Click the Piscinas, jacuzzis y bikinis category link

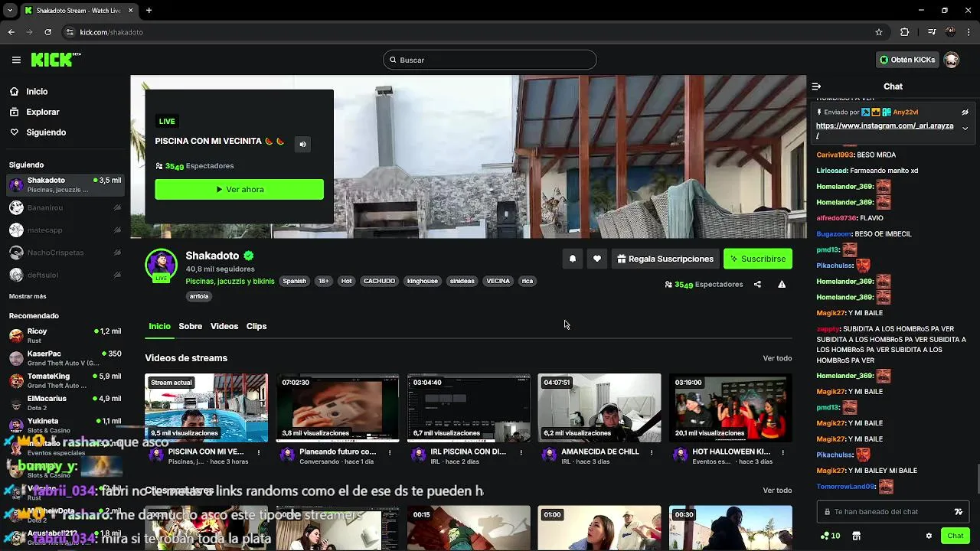[x=230, y=281]
